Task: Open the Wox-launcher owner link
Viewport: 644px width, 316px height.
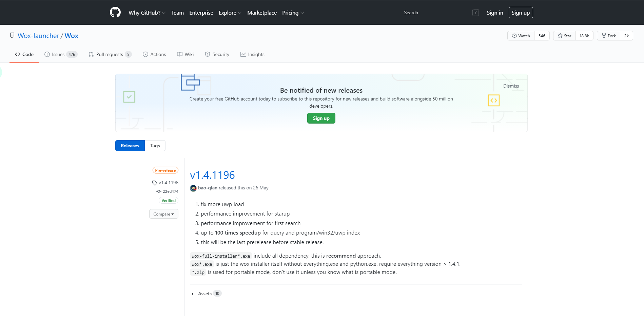Action: tap(38, 36)
